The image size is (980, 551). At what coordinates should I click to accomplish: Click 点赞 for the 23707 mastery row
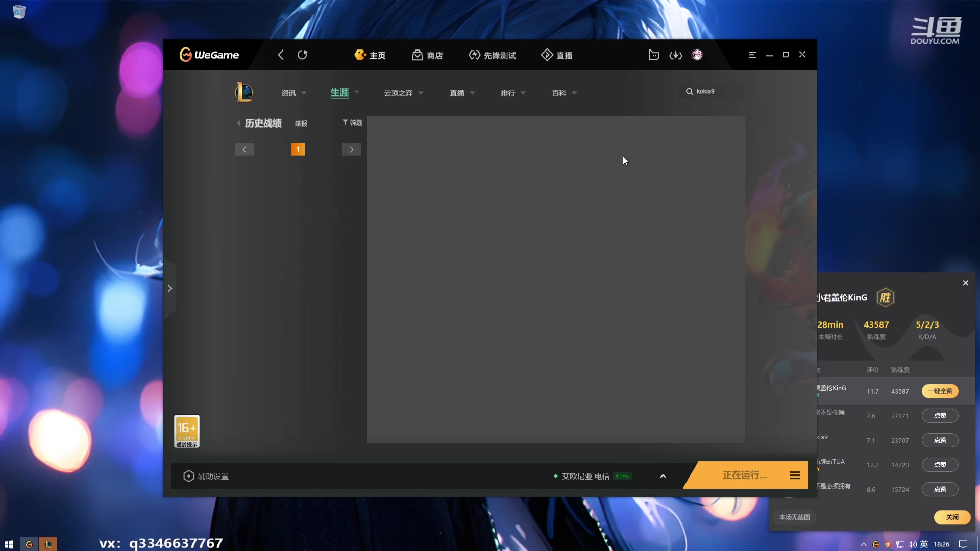[940, 440]
